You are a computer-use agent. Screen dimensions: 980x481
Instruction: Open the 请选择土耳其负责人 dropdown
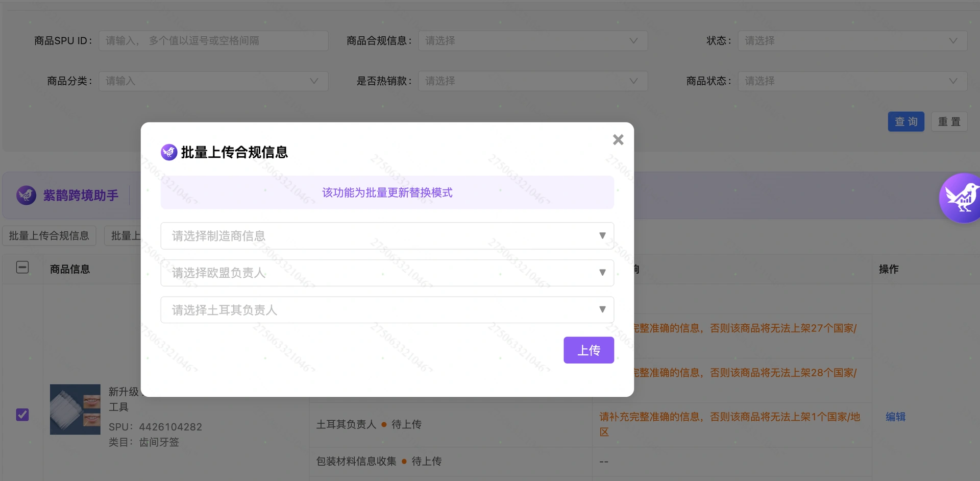[x=387, y=310]
